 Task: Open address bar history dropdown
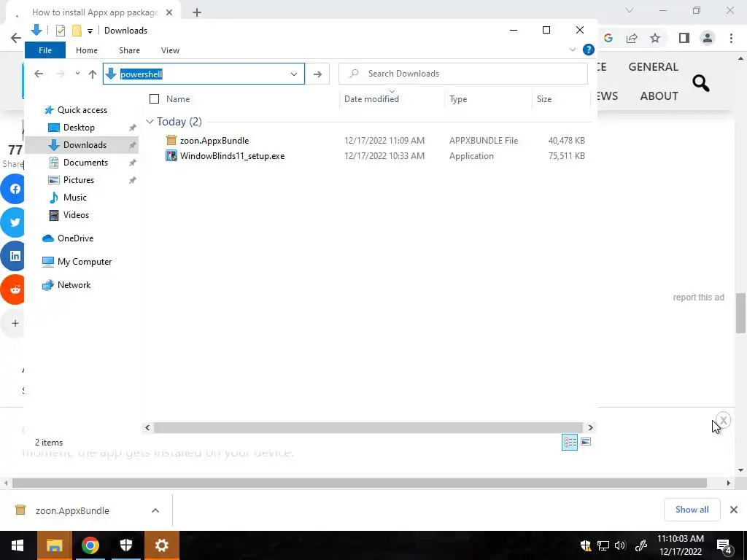pos(294,74)
